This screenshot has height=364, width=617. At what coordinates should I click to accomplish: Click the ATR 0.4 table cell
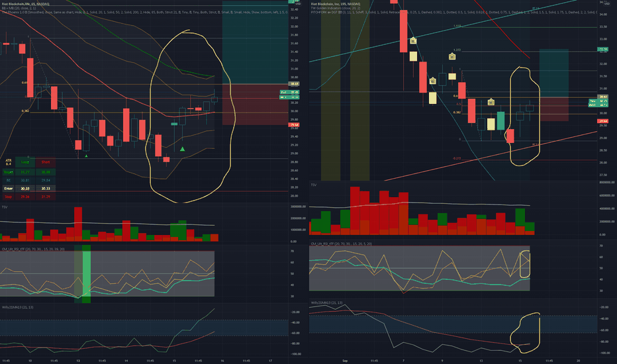coord(8,162)
